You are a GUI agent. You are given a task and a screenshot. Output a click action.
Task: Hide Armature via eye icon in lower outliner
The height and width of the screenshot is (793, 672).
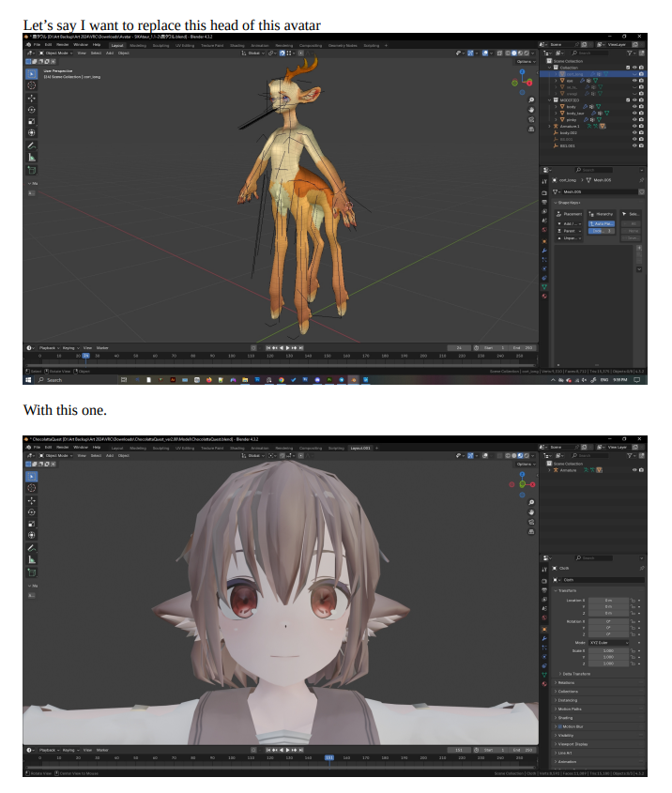[634, 470]
